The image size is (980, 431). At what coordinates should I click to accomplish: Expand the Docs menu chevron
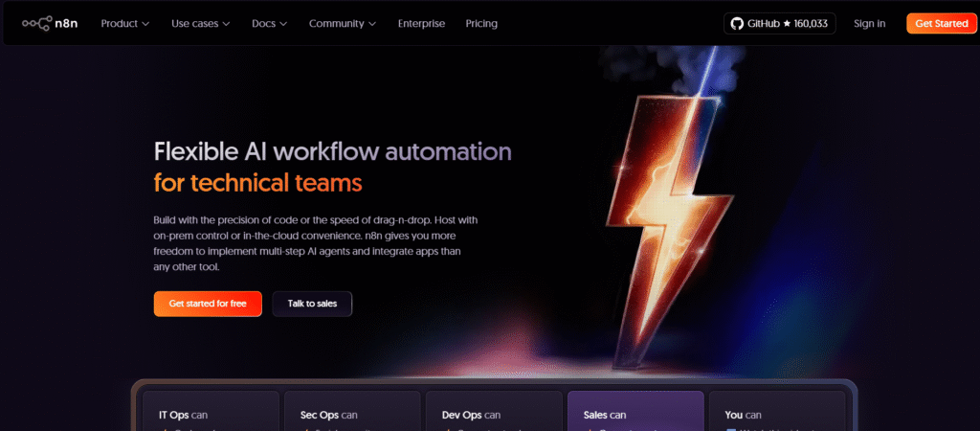click(x=282, y=23)
